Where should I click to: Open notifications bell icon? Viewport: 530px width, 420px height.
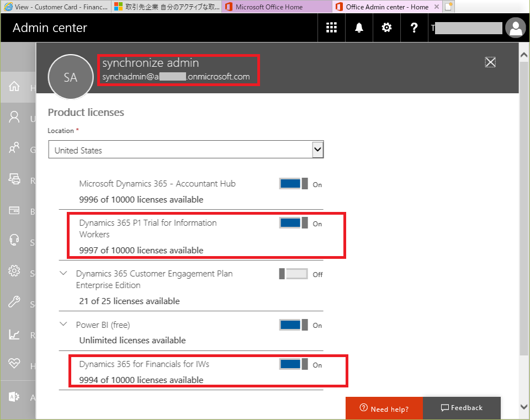click(359, 28)
